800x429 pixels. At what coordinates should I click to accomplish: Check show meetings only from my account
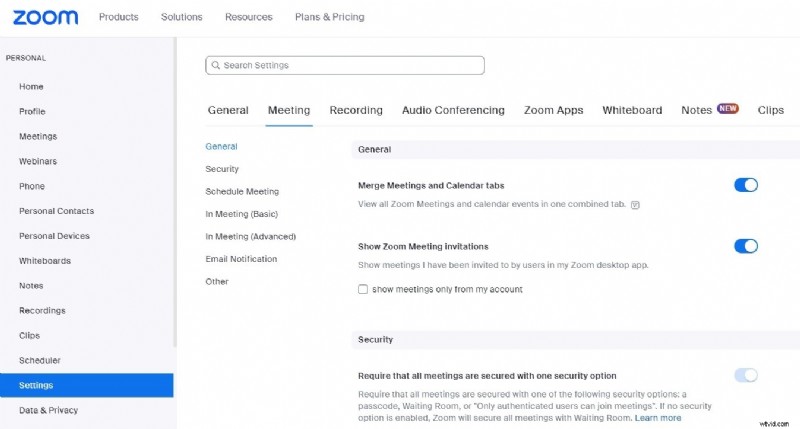363,289
